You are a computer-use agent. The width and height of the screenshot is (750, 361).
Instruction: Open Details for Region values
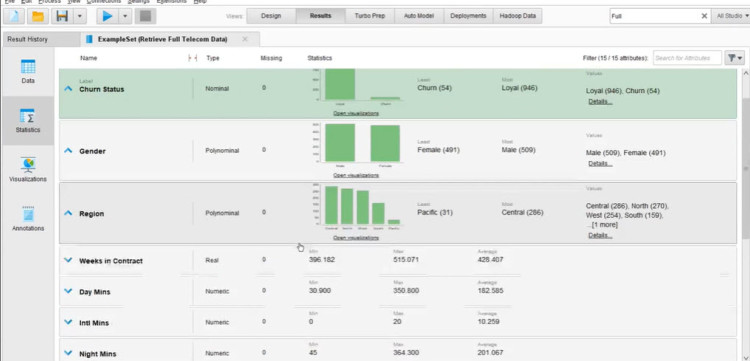click(600, 235)
